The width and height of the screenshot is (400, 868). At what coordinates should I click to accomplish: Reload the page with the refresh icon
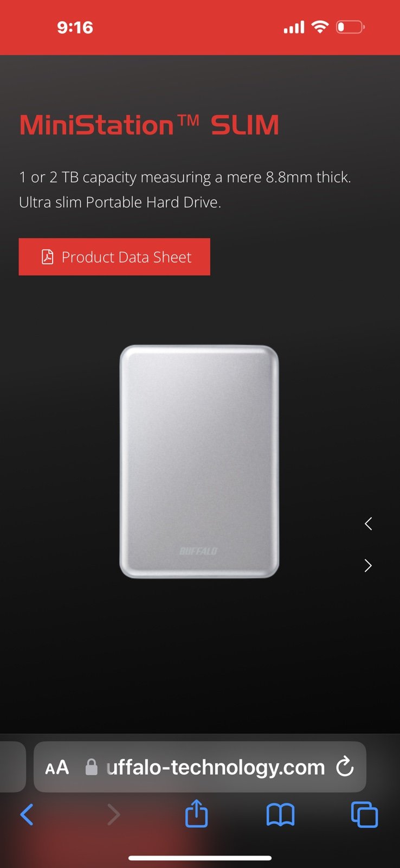pos(345,767)
